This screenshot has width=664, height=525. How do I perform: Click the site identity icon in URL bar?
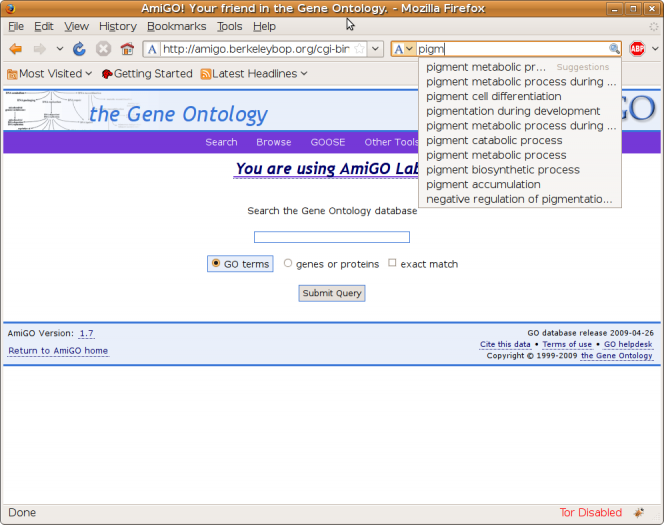(x=152, y=49)
